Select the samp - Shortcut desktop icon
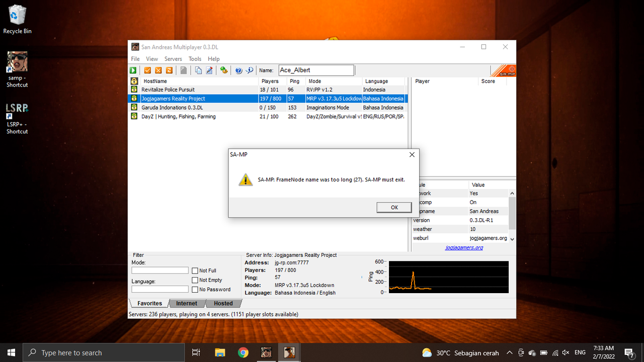The width and height of the screenshot is (644, 362). click(17, 69)
